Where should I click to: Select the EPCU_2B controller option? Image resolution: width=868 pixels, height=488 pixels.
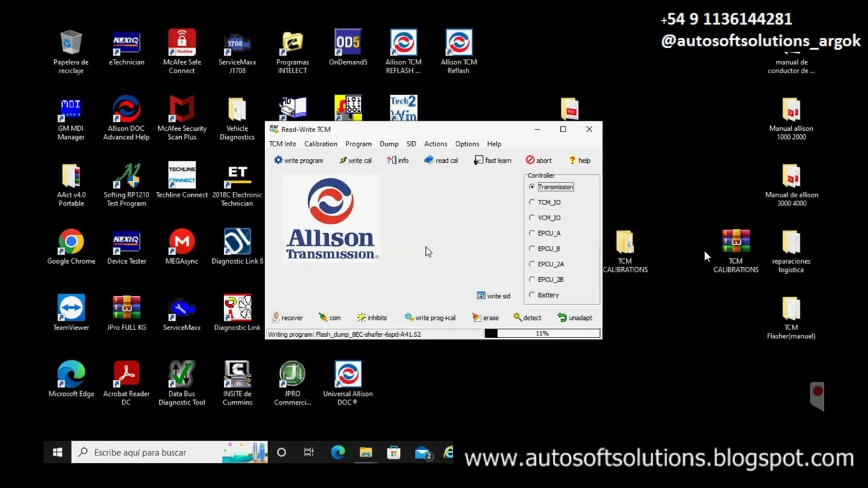tap(547, 279)
